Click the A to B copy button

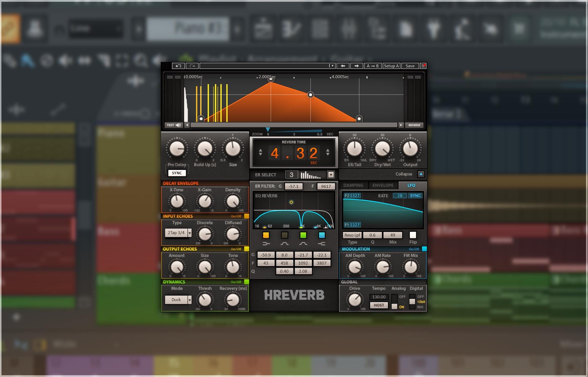(x=373, y=66)
